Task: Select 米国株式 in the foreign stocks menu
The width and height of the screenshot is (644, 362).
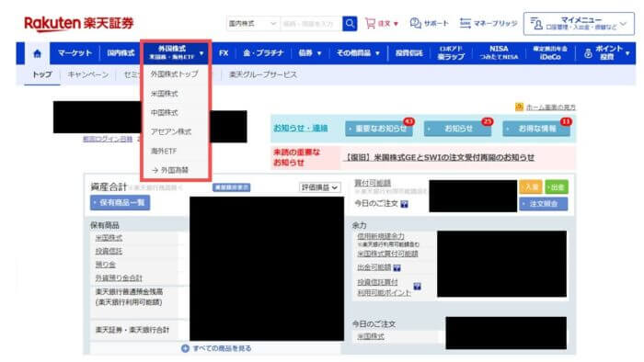Action: [165, 94]
